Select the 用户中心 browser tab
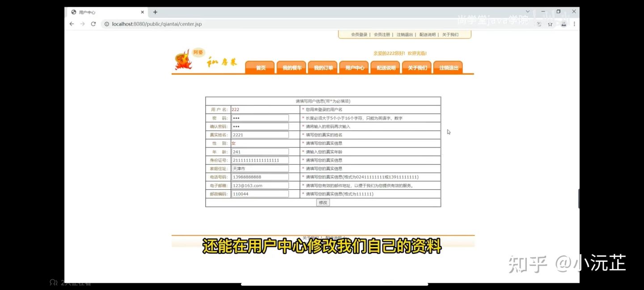Screen dimensions: 644x290 (107, 12)
